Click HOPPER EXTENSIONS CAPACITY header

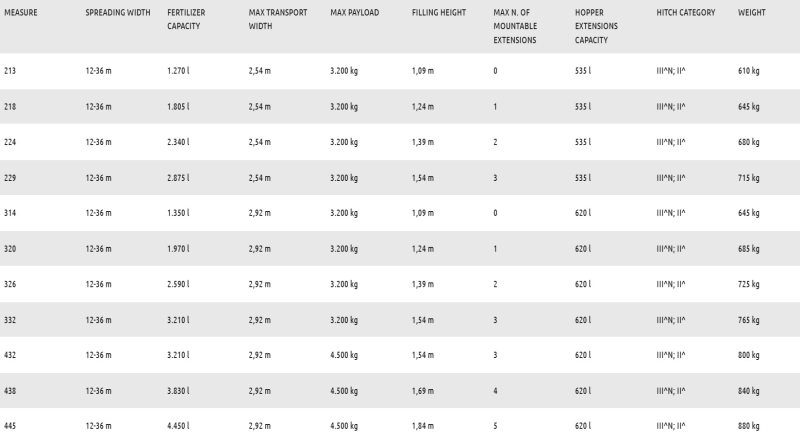[596, 26]
